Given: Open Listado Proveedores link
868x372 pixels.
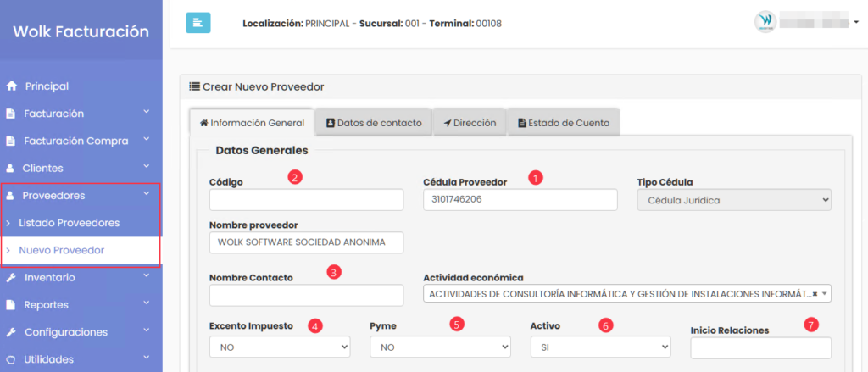Looking at the screenshot, I should (x=69, y=223).
